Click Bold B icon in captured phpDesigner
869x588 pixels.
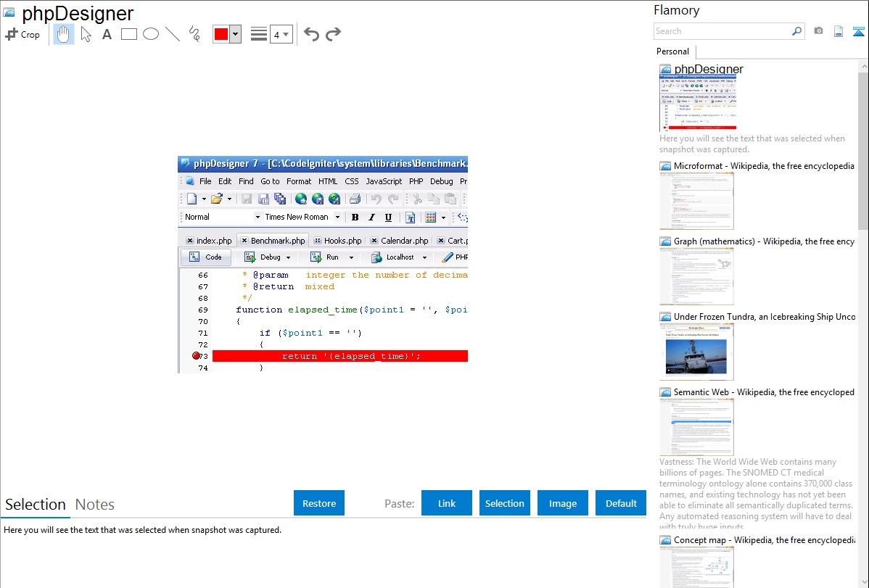pos(355,218)
